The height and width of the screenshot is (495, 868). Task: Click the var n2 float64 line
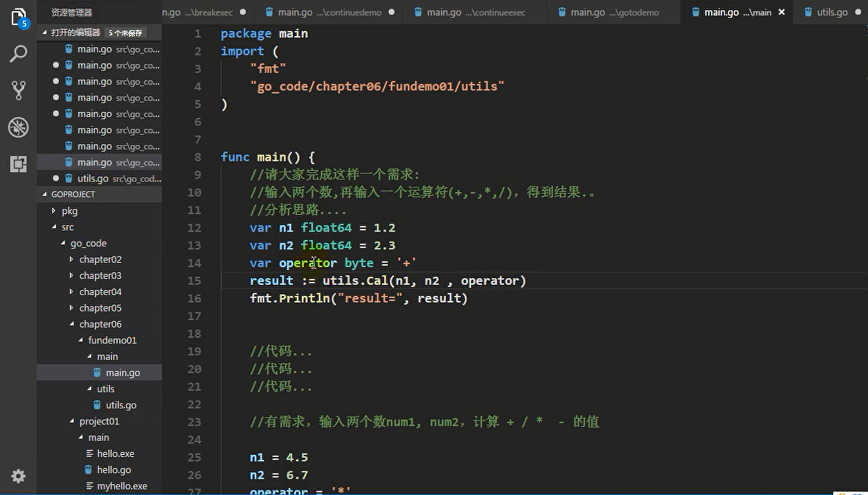coord(322,246)
